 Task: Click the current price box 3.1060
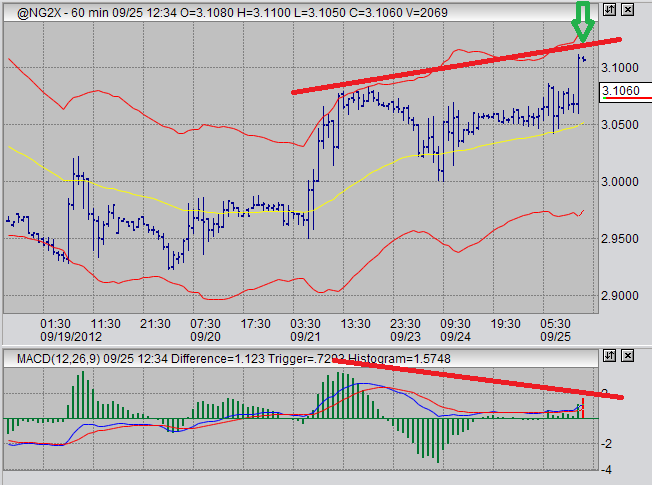(x=625, y=92)
